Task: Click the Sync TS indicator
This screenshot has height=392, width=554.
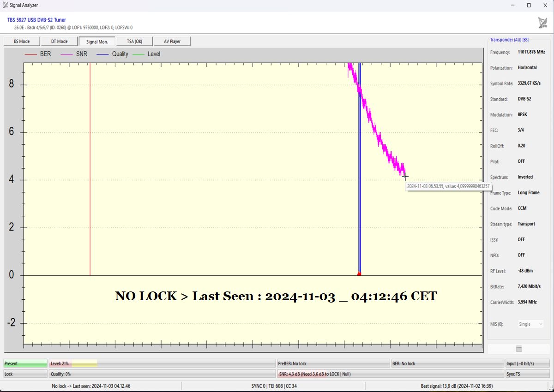Action: pos(527,374)
